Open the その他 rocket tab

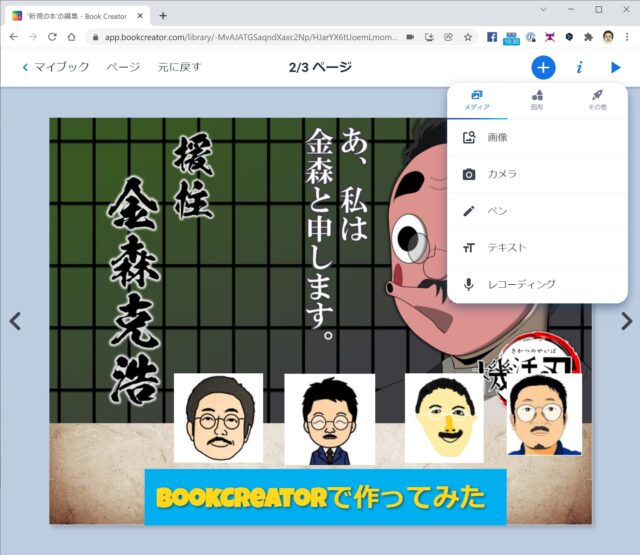pos(597,99)
